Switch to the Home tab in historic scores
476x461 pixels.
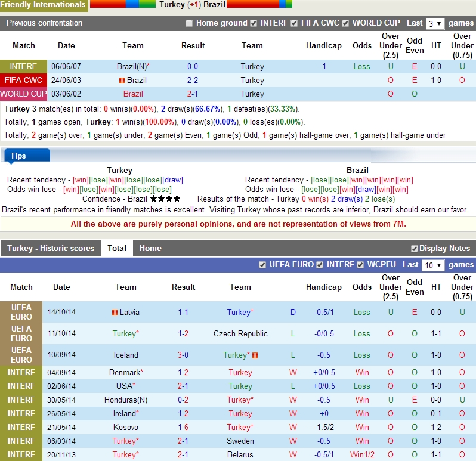[x=150, y=248]
